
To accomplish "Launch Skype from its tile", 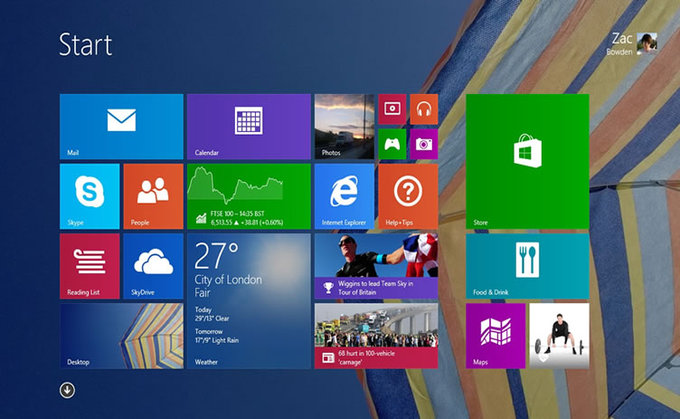I will [x=89, y=196].
